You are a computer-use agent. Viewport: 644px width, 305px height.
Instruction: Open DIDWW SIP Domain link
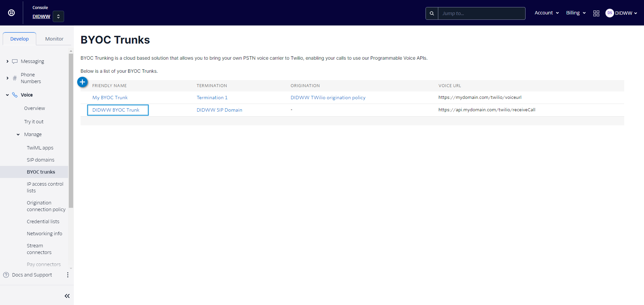coord(219,110)
